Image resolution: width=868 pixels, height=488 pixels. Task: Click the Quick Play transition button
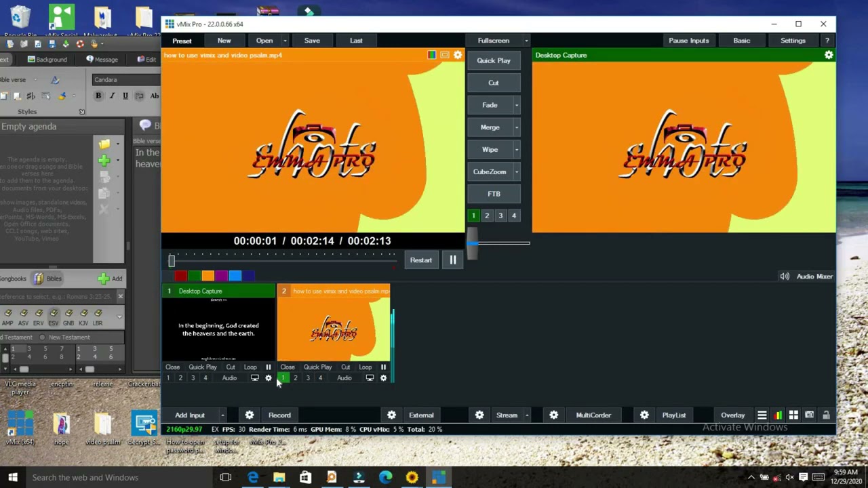click(x=494, y=60)
